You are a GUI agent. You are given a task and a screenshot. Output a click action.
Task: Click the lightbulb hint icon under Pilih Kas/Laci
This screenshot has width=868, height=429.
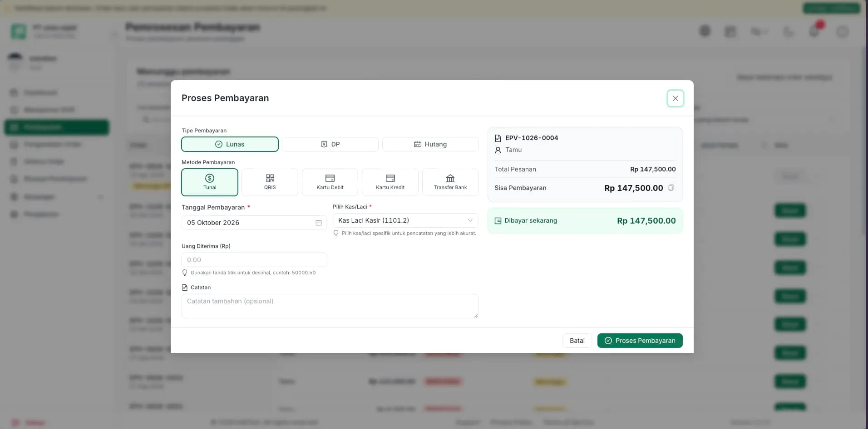click(x=336, y=233)
